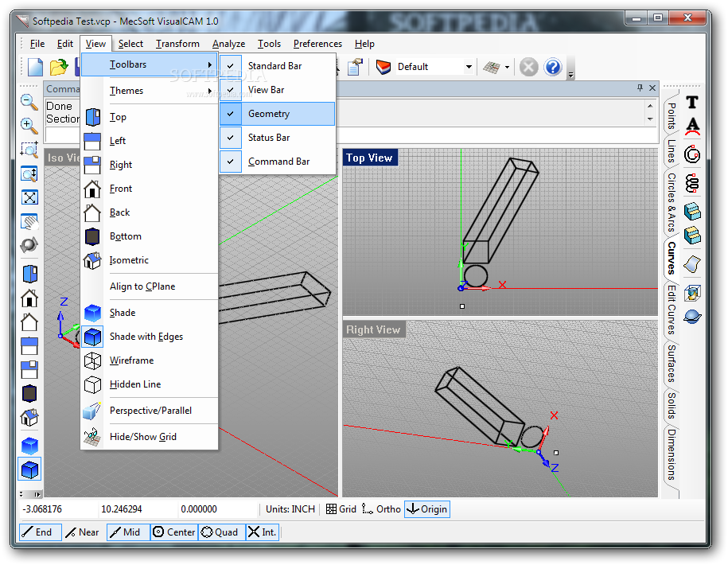Click the paste clipboard icon in toolbar
Viewport: 728px width, 565px height.
pyautogui.click(x=355, y=67)
